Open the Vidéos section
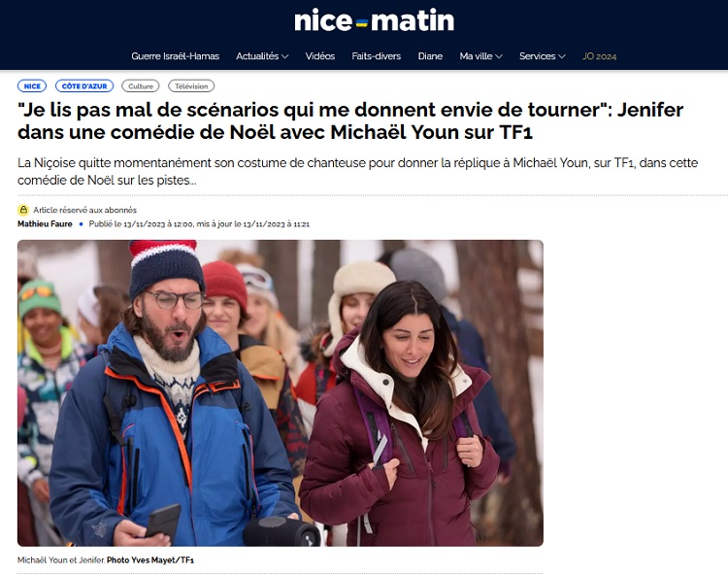728x575 pixels. 320,56
